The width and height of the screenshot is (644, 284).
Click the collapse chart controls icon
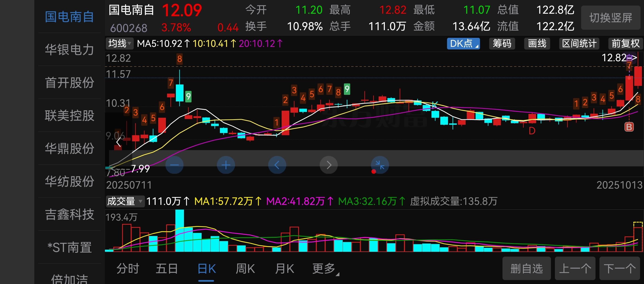coord(380,165)
